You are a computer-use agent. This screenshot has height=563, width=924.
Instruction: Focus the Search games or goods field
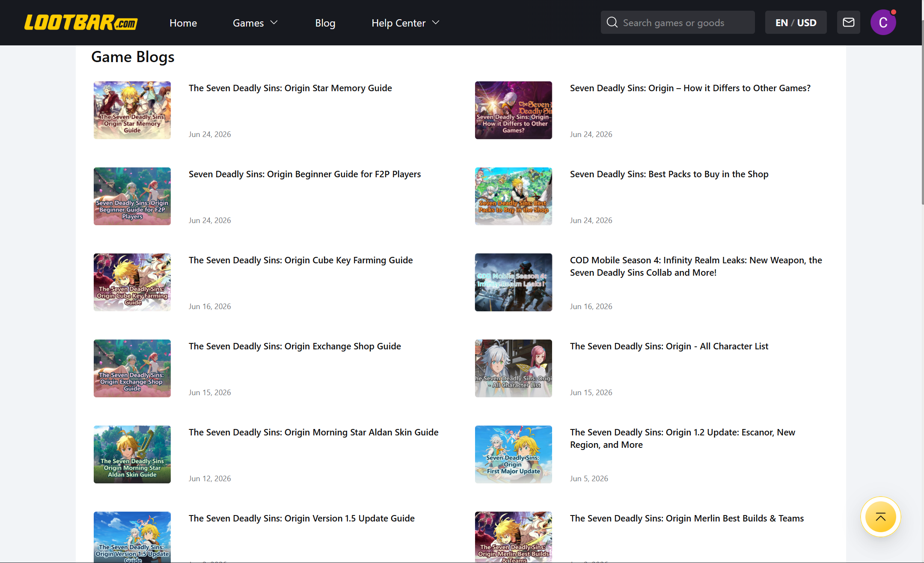678,22
